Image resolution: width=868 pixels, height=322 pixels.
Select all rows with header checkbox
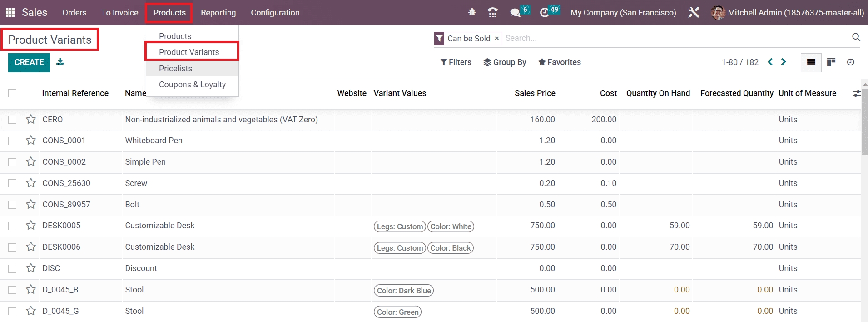click(12, 93)
